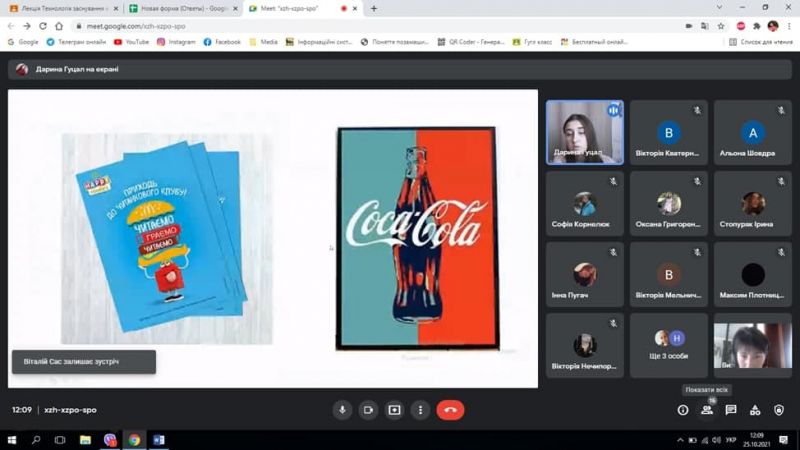Open the tab search dropdown arrow
The height and width of the screenshot is (450, 800).
[x=719, y=7]
